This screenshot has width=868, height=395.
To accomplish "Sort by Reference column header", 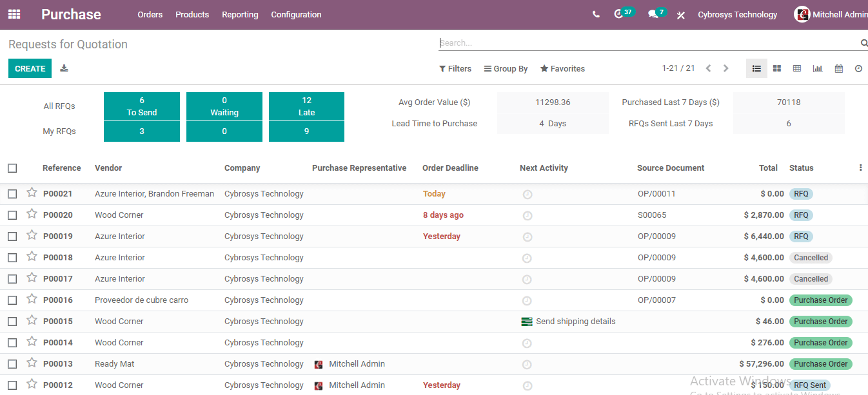I will [x=62, y=168].
